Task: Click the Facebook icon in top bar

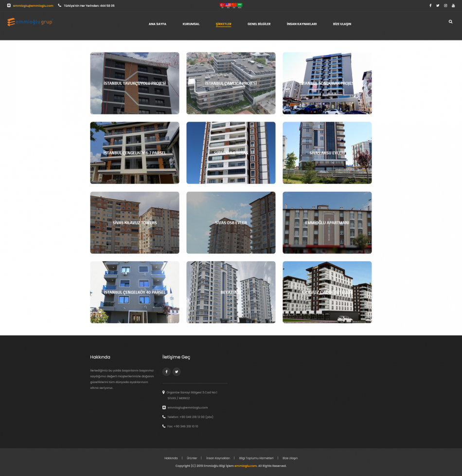Action: tap(430, 6)
